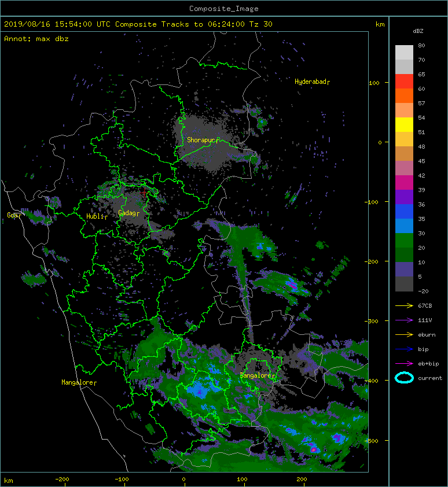Click the 'Annot: max dbz' annotation label
The height and width of the screenshot is (487, 448).
(36, 39)
